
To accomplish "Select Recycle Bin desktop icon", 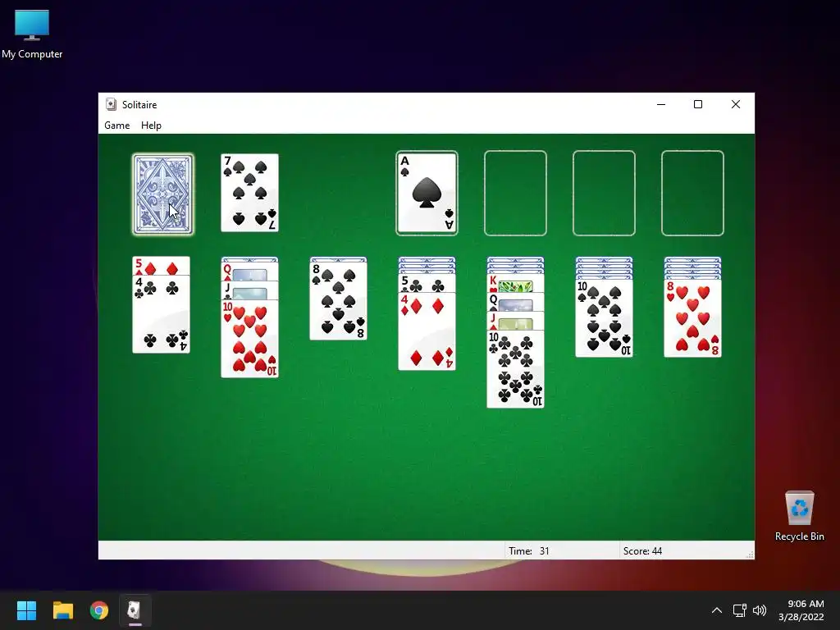I will (x=799, y=516).
